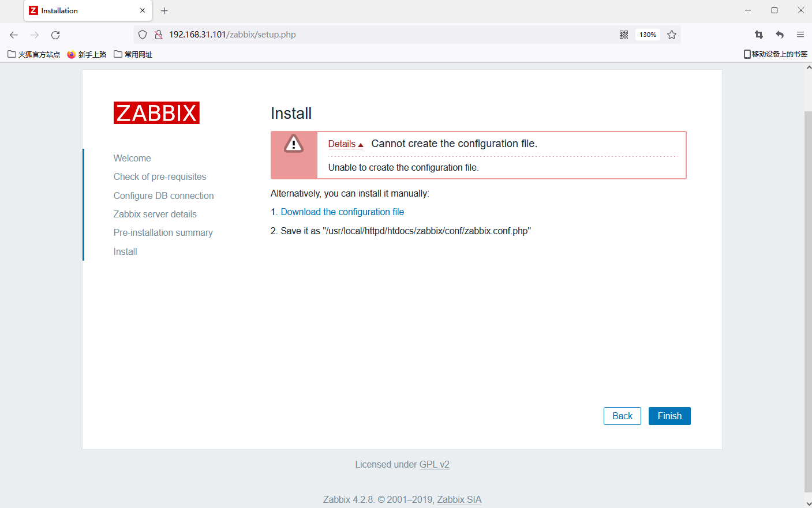This screenshot has width=812, height=508.
Task: Go back using the Back button
Action: click(x=622, y=416)
